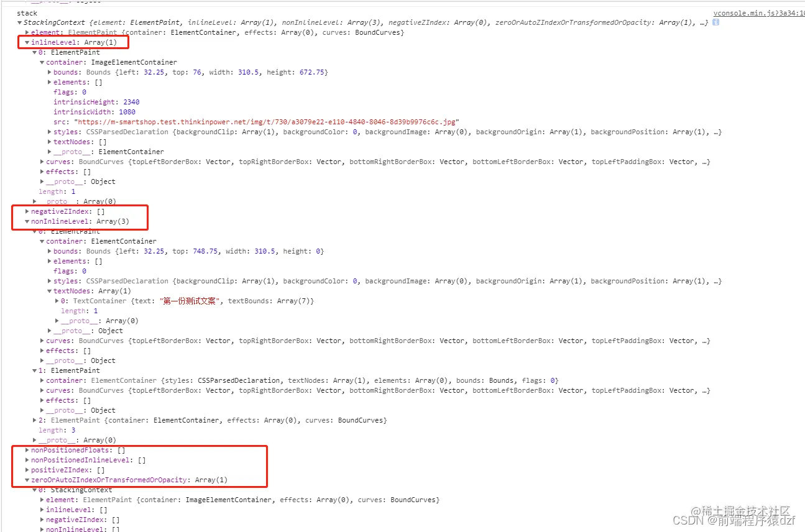Click the src image URL string

pyautogui.click(x=266, y=122)
